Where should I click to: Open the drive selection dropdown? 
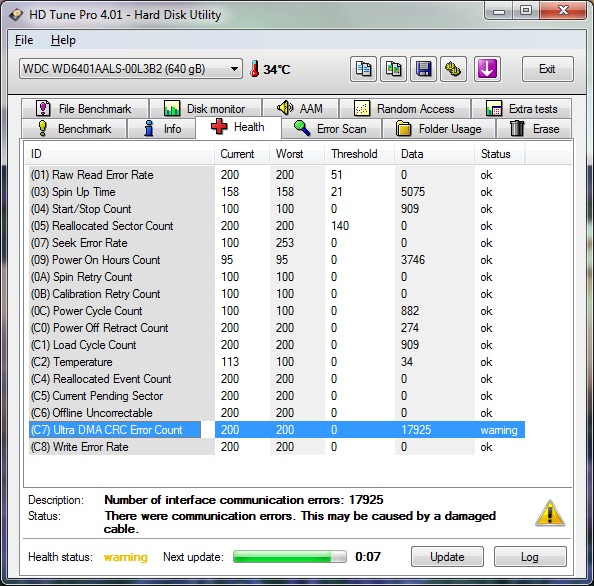click(x=131, y=69)
